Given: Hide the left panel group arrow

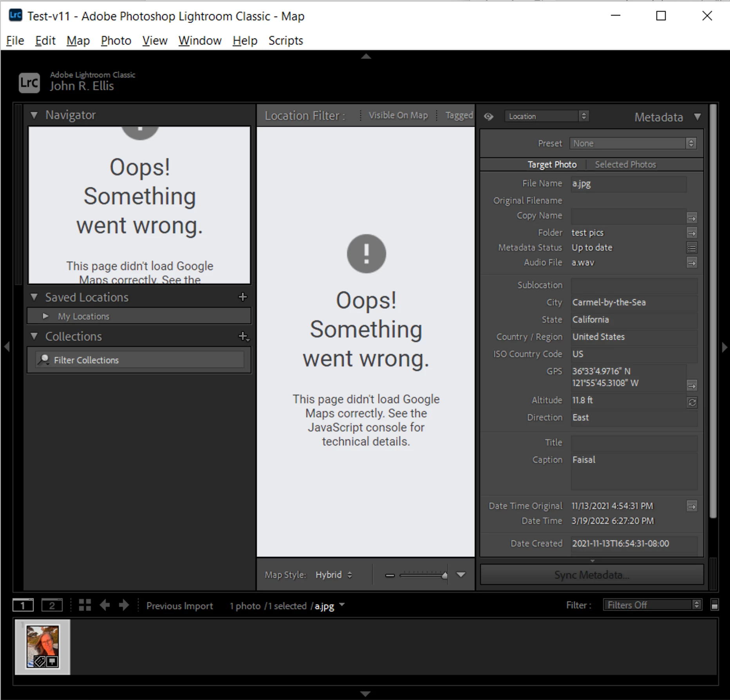Looking at the screenshot, I should click(x=7, y=346).
